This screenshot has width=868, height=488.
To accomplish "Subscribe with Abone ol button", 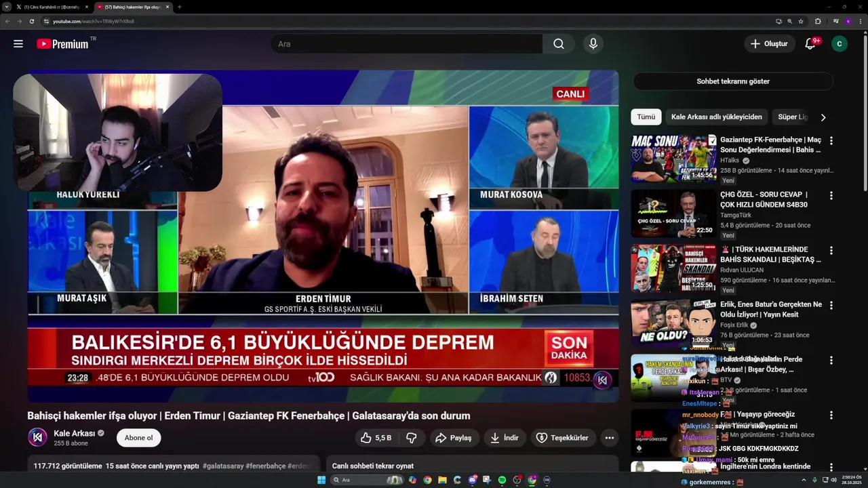I will pyautogui.click(x=138, y=438).
